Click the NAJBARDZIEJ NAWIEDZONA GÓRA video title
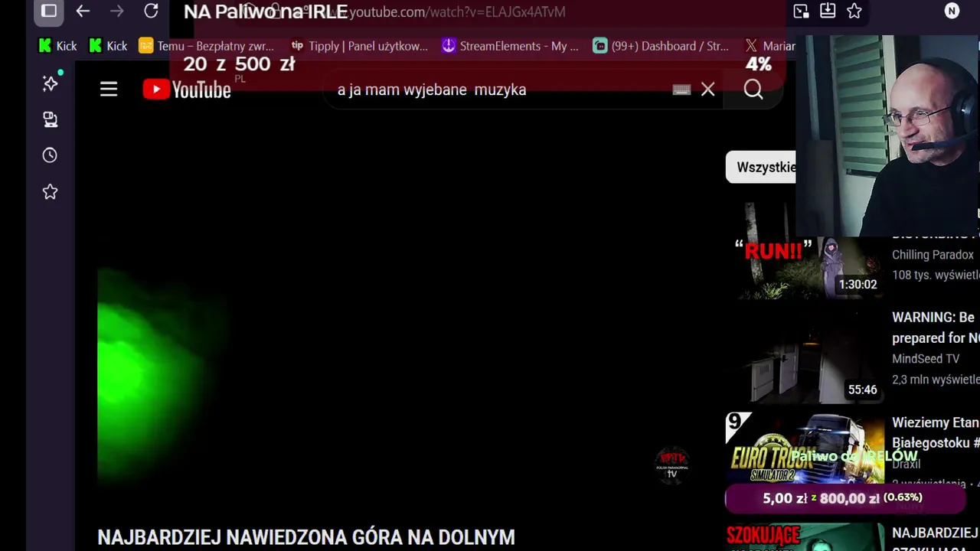The image size is (980, 551). pyautogui.click(x=306, y=537)
